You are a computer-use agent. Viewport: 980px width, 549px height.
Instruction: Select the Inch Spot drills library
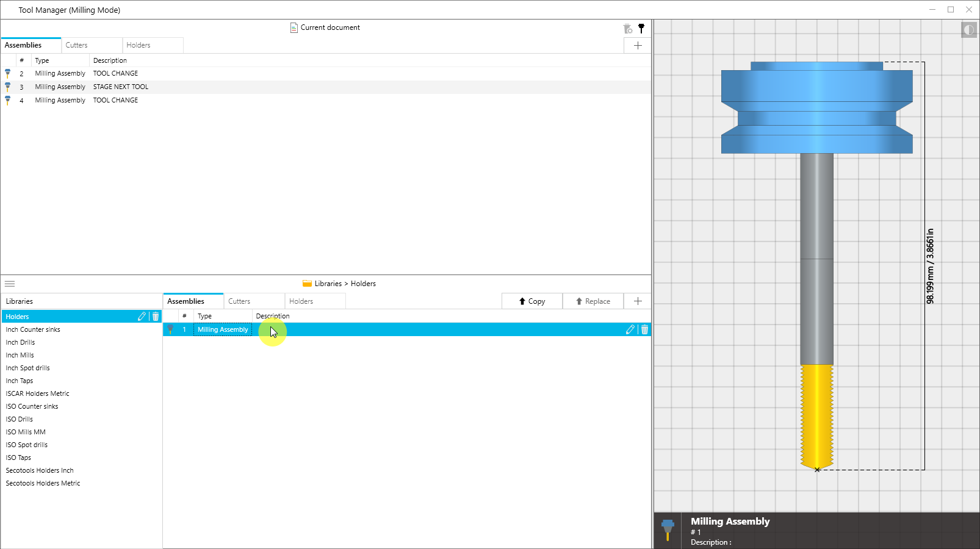pos(28,368)
